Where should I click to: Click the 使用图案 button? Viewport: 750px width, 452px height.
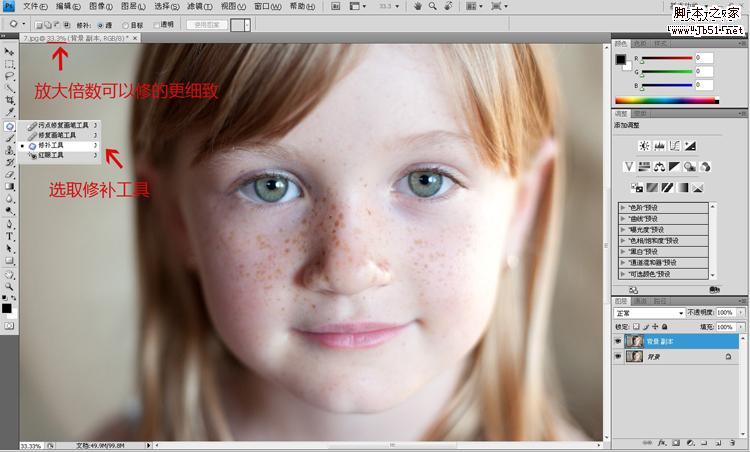pyautogui.click(x=207, y=25)
